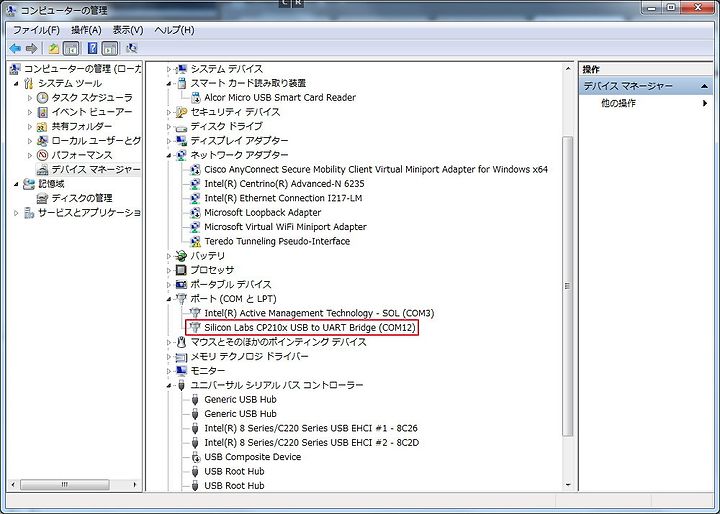720x514 pixels.
Task: Click the Scan for hardware changes icon
Action: (131, 48)
